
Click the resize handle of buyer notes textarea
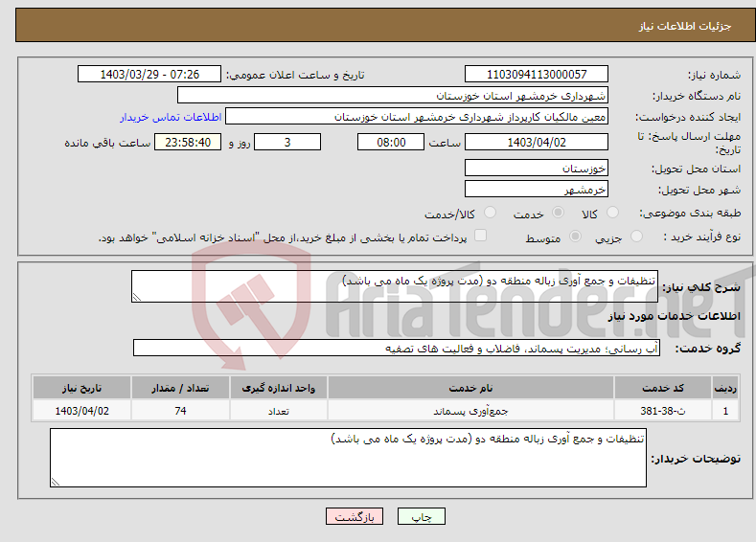[56, 482]
